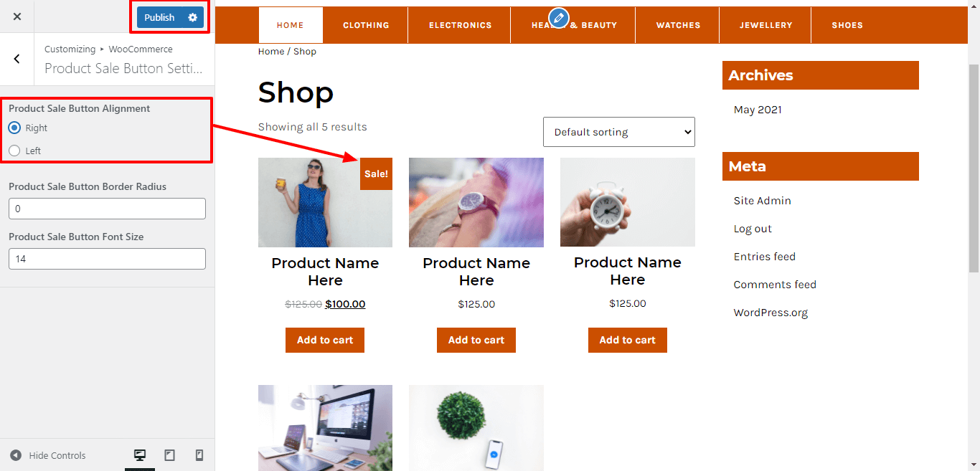
Task: Select the Left alignment radio button
Action: 14,151
